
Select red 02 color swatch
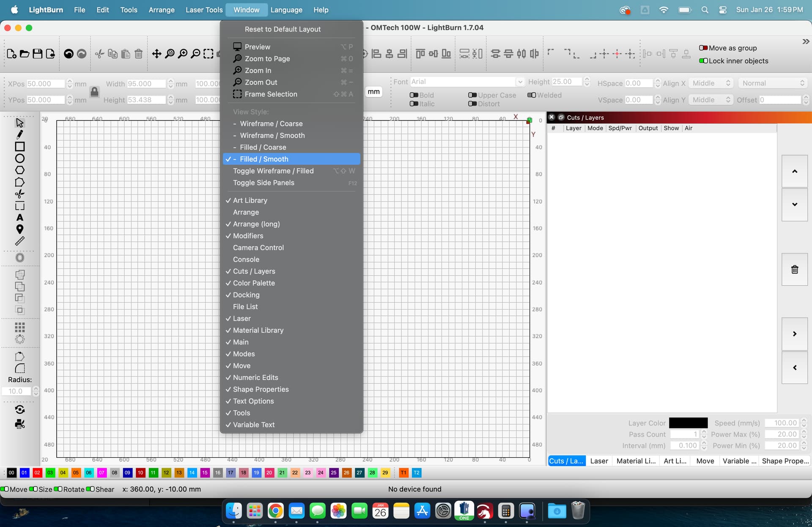click(37, 472)
